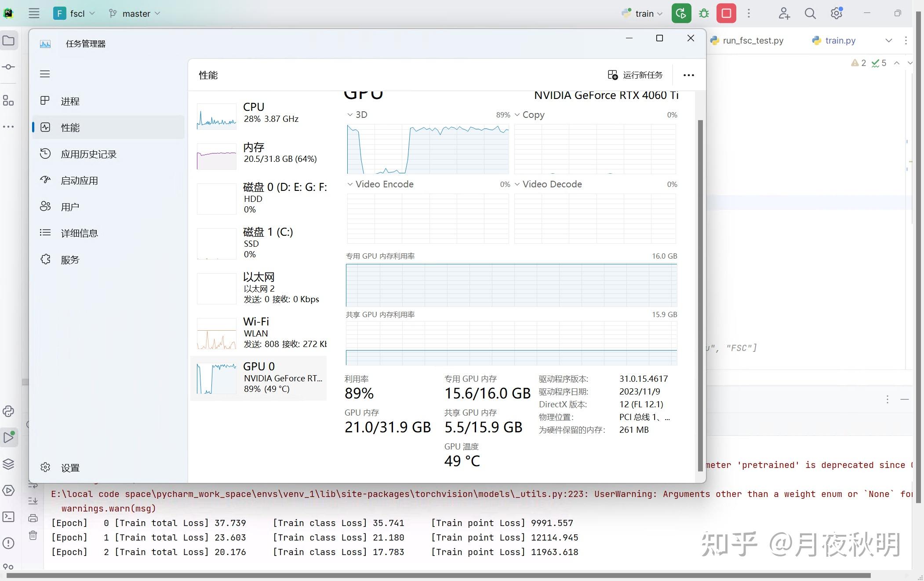924x581 pixels.
Task: Open the Project folder tool window icon
Action: pos(8,41)
